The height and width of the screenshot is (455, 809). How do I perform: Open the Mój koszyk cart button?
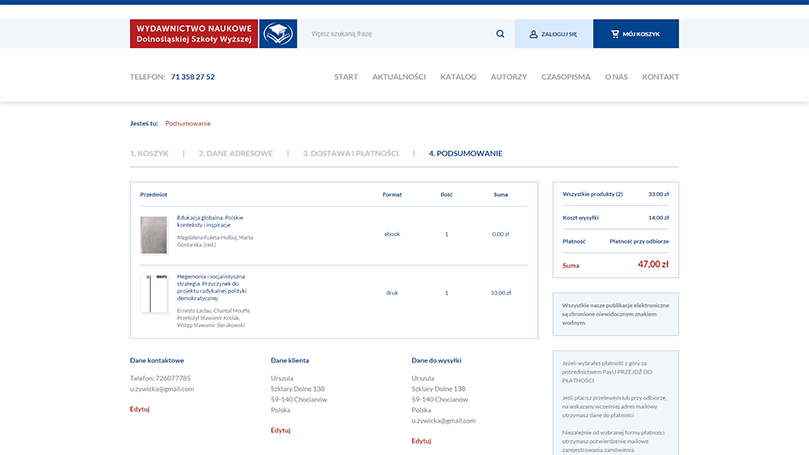coord(636,34)
